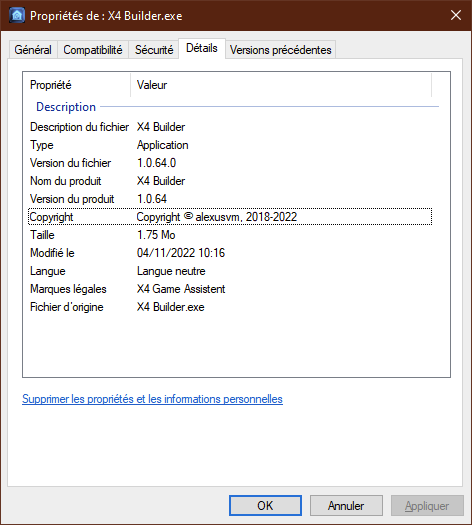Screen dimensions: 472x525
Task: Select the Copyright property row
Action: pyautogui.click(x=230, y=217)
